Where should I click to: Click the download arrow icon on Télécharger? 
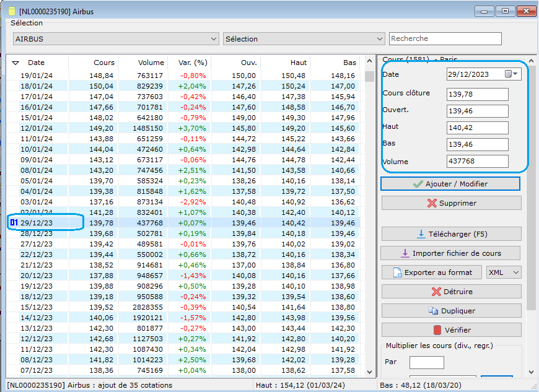point(421,234)
